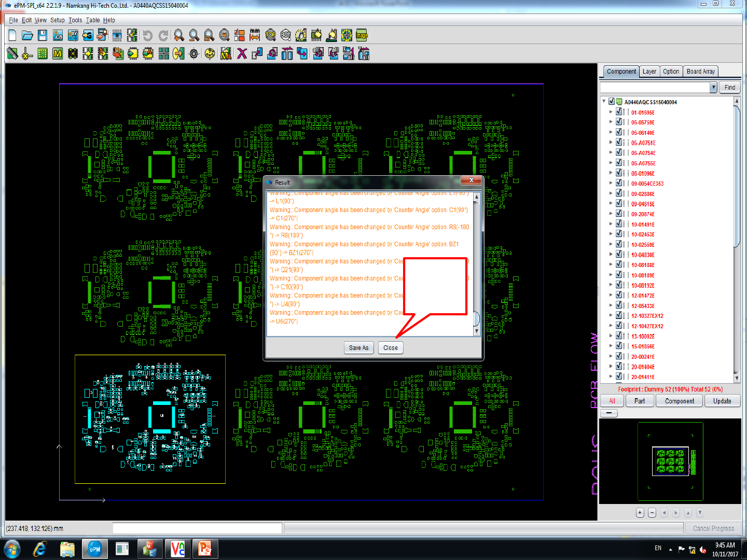
Task: Activate the mm measure tool icon
Action: coord(255,35)
